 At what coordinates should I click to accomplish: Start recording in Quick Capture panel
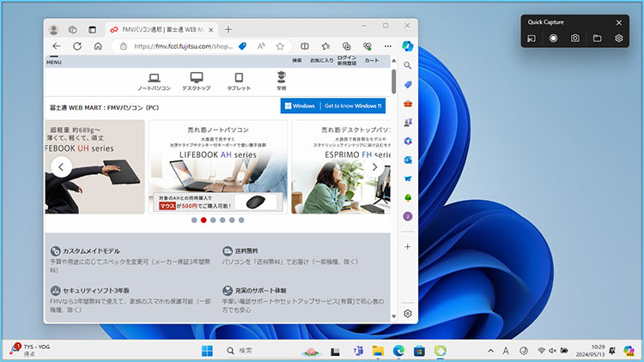tap(553, 39)
